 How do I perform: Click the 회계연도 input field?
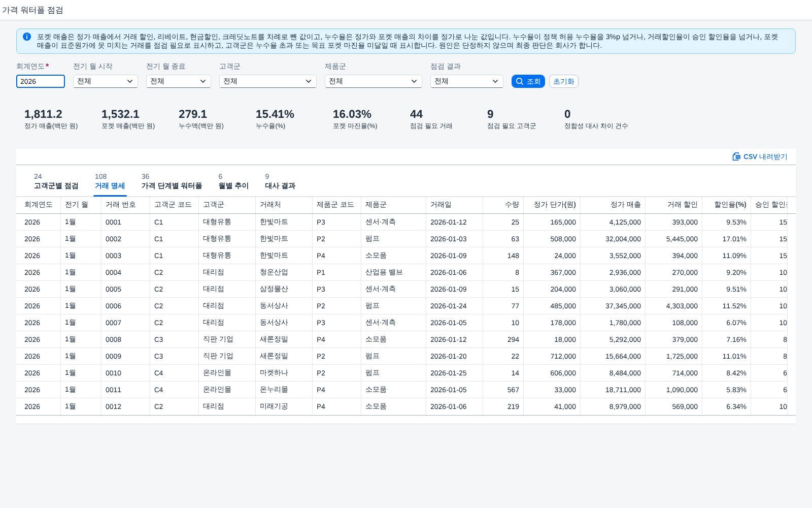(x=41, y=81)
